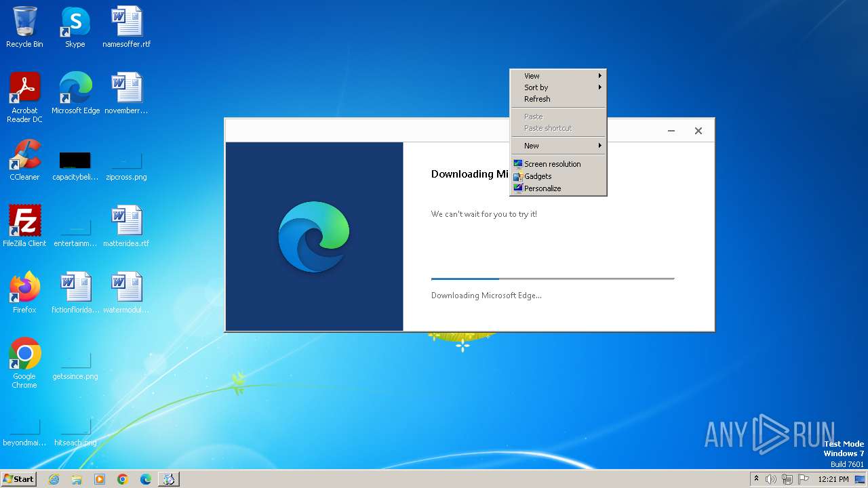Open Chrome from the taskbar
This screenshot has width=868, height=488.
[x=123, y=479]
